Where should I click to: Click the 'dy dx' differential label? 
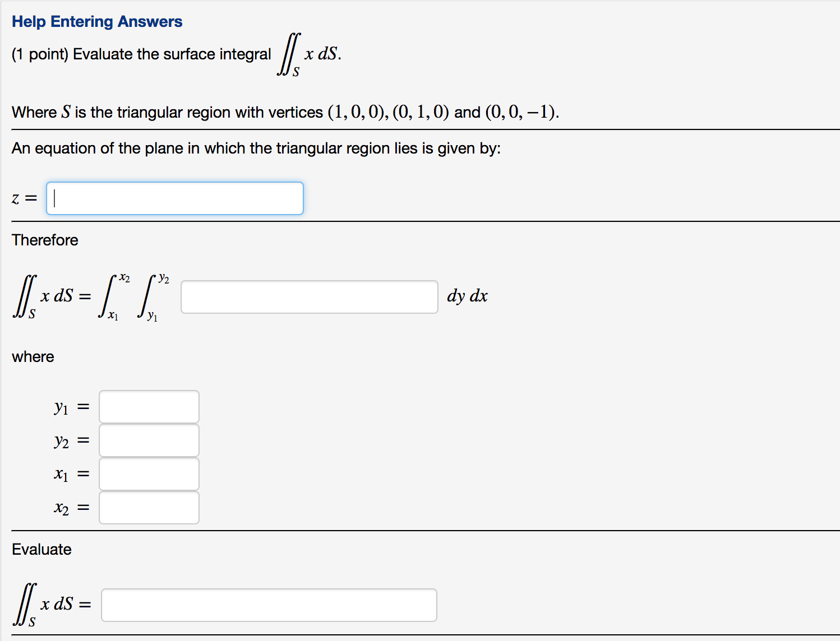[467, 296]
